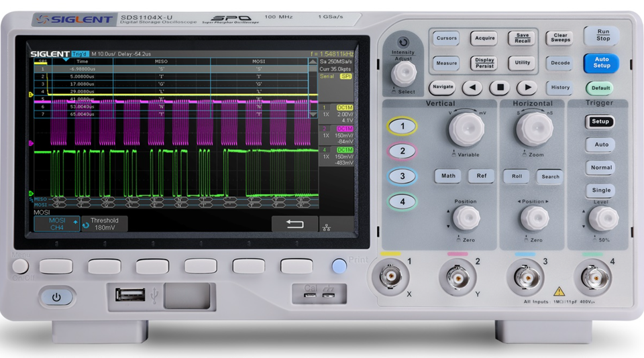Enable Roll mode
Viewport: 644px width, 358px height.
click(x=517, y=176)
